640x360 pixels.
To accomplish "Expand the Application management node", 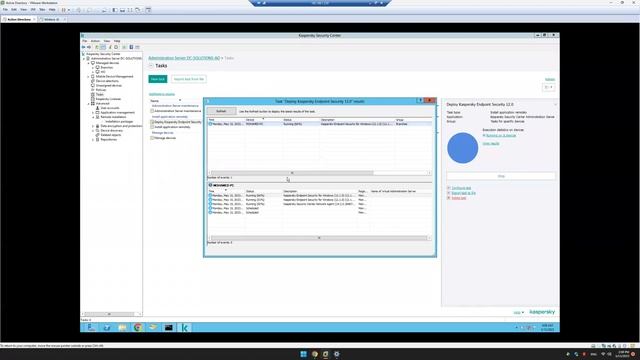I will click(93, 113).
